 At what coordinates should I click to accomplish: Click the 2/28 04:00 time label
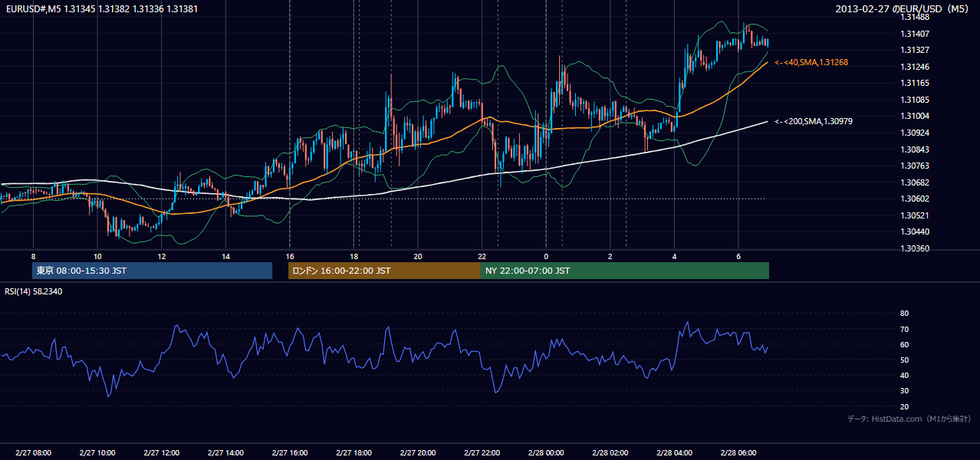coord(675,453)
